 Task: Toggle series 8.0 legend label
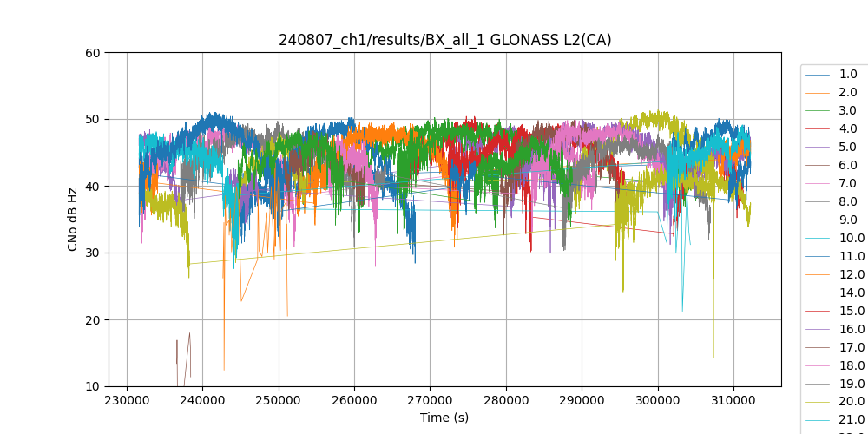(848, 202)
